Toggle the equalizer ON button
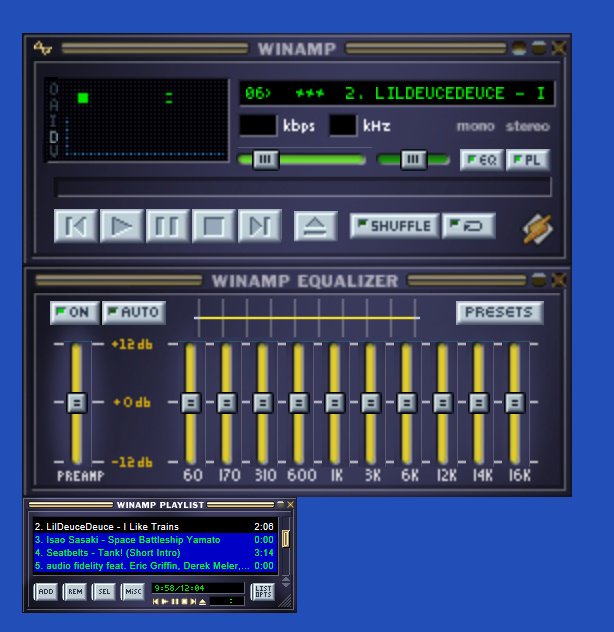The image size is (614, 632). tap(75, 312)
